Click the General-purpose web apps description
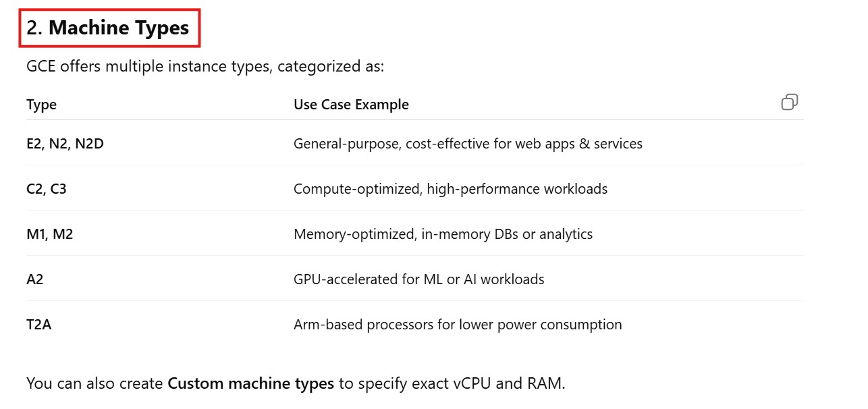 tap(468, 144)
